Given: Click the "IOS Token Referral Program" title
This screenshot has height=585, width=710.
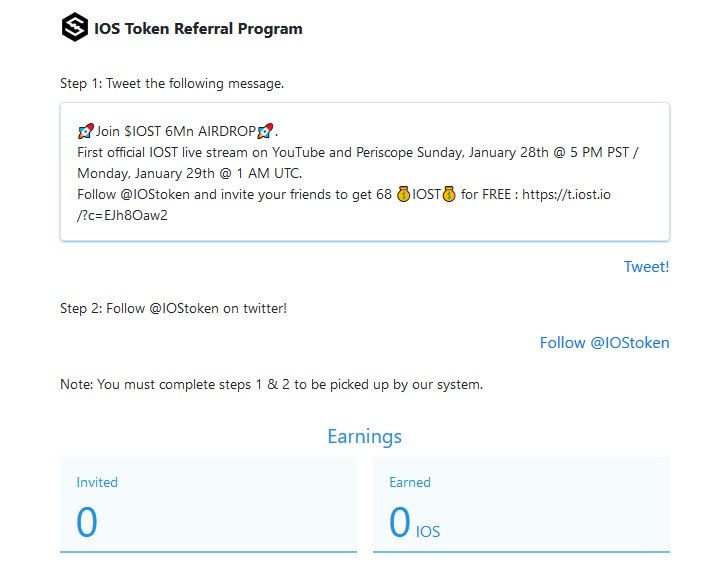Looking at the screenshot, I should pos(198,29).
